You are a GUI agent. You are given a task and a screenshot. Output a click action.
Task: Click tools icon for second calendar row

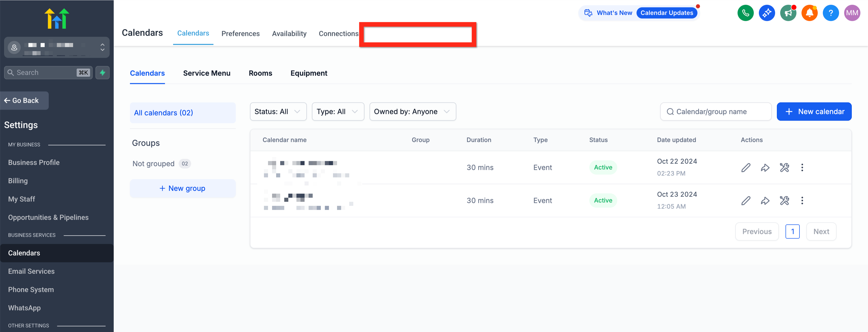click(x=784, y=201)
